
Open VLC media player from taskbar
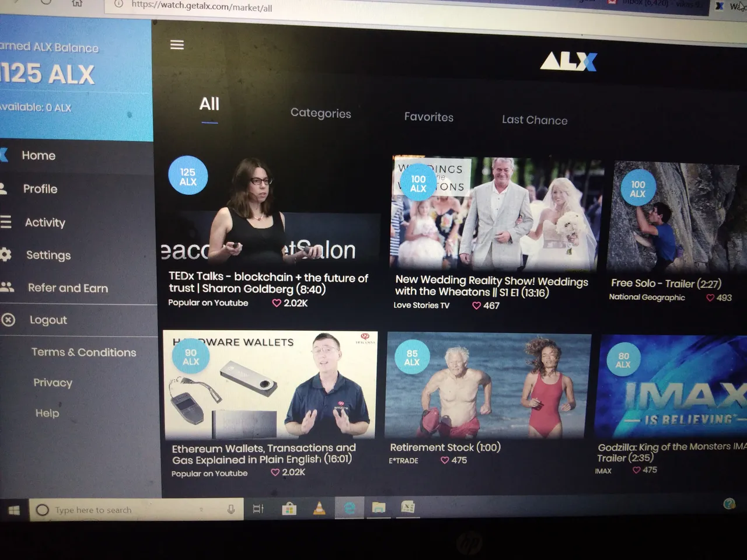pyautogui.click(x=319, y=508)
